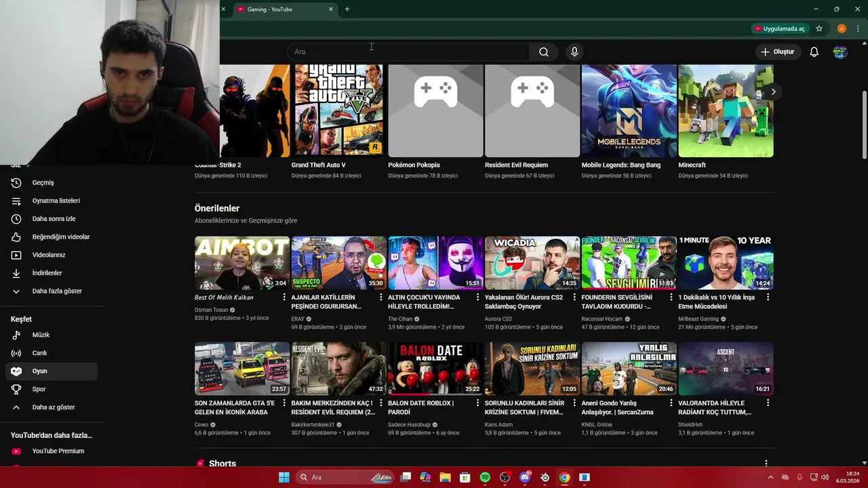868x488 pixels.
Task: Click the Windows Start button
Action: [283, 477]
